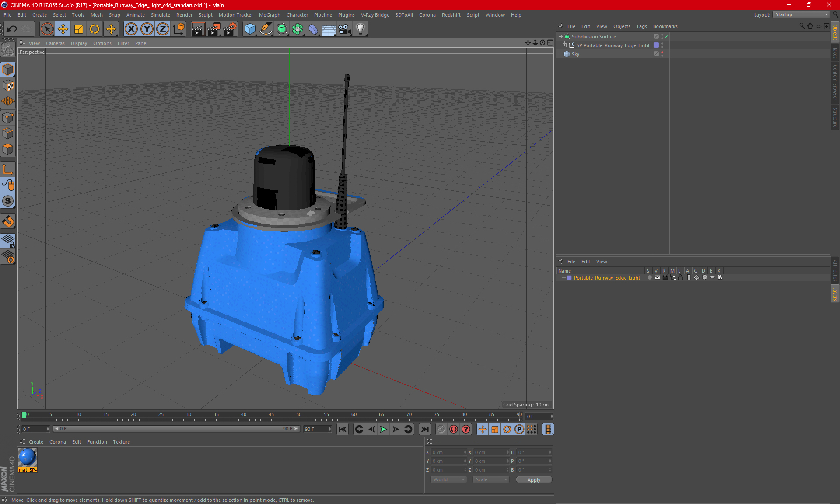
Task: Toggle layer solo for Portable_Runway_Edge_Light
Action: 649,278
